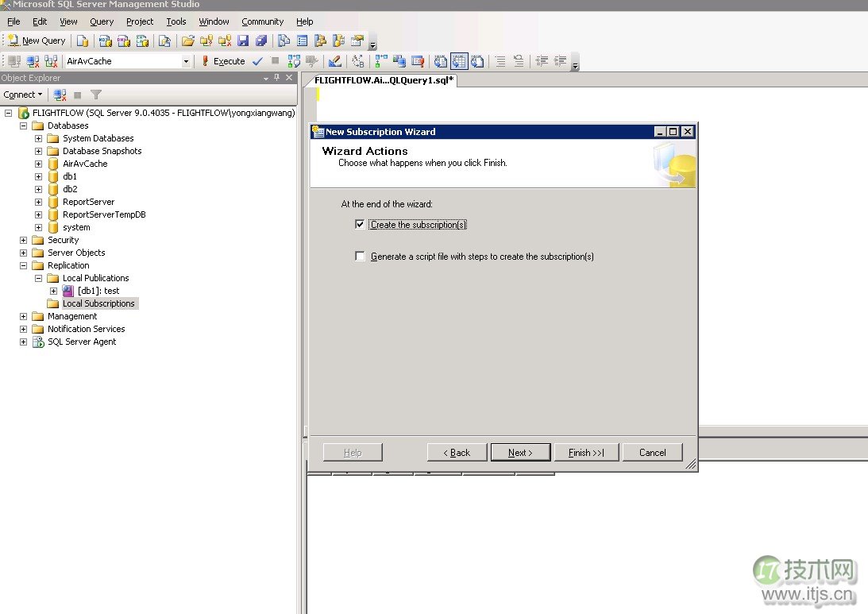Click the disabled Help wizard button

353,452
